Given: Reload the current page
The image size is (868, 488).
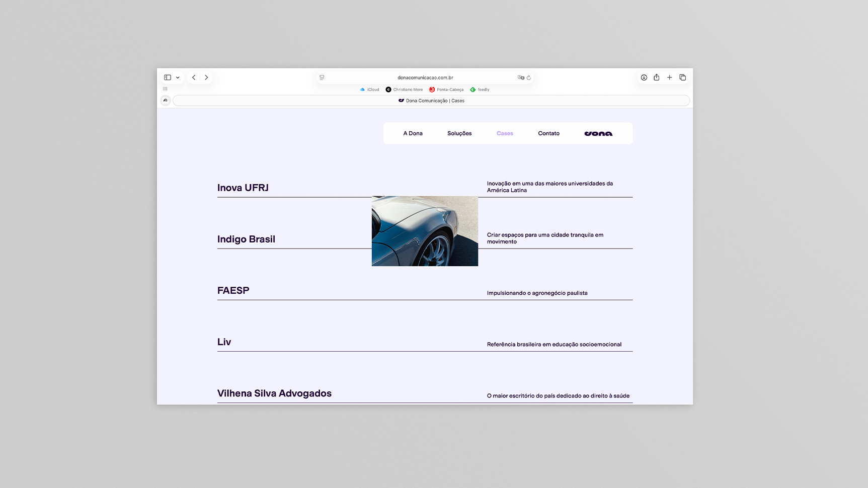Looking at the screenshot, I should coord(529,77).
